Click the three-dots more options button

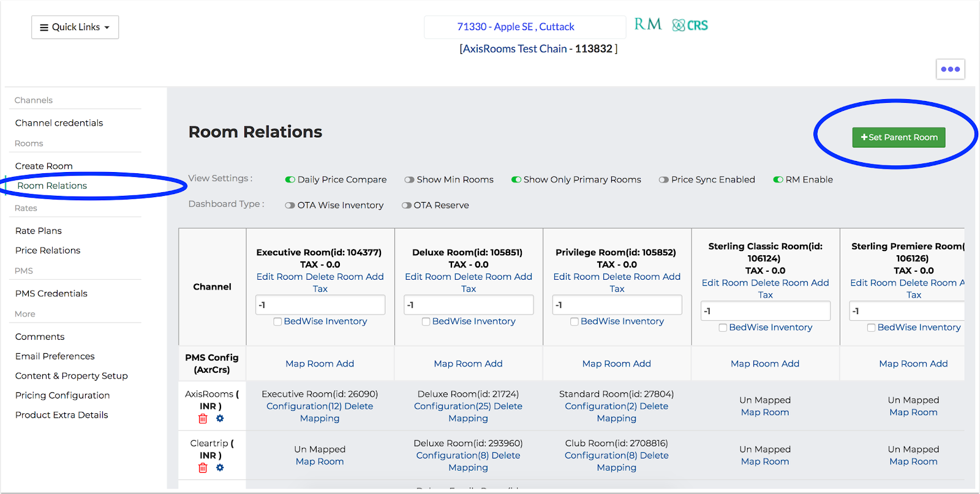point(950,69)
